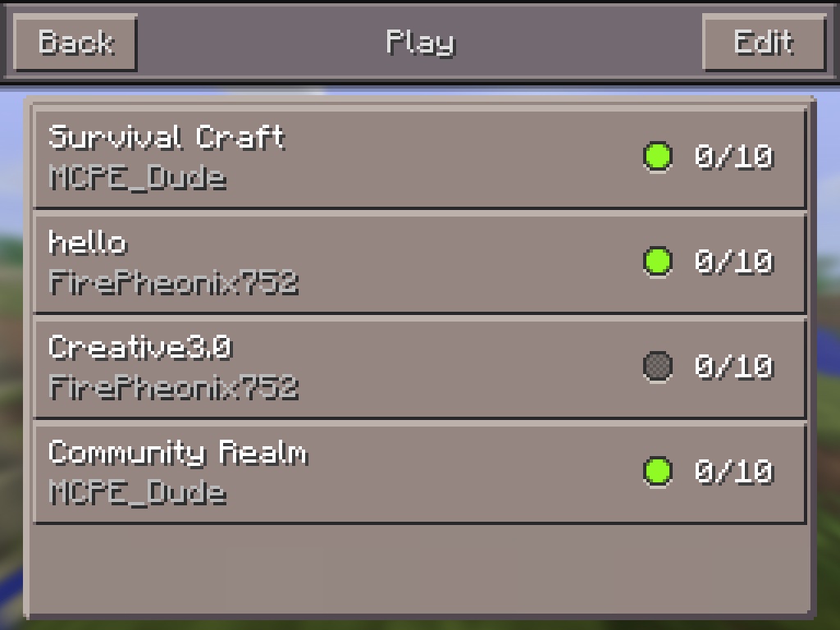
Task: Click 0/10 player count on Community Realm
Action: click(x=734, y=472)
